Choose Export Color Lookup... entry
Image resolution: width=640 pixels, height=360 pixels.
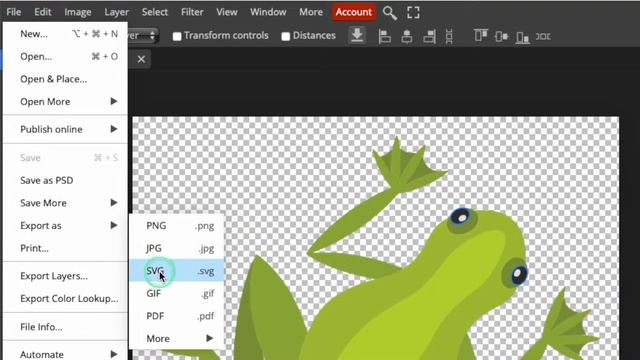coord(65,298)
